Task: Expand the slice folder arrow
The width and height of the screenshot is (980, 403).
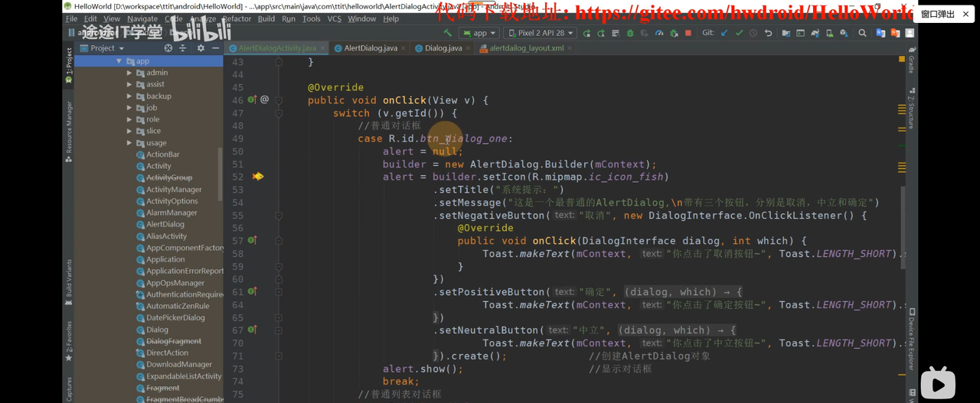Action: (x=129, y=131)
